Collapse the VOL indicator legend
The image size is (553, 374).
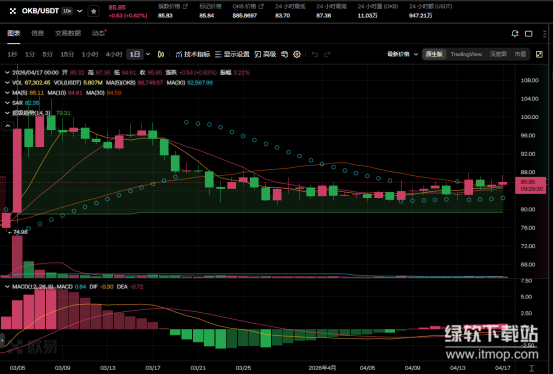(x=7, y=83)
